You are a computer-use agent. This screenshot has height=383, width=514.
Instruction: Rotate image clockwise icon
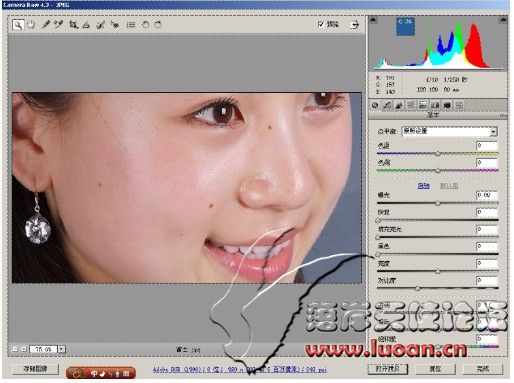(158, 25)
